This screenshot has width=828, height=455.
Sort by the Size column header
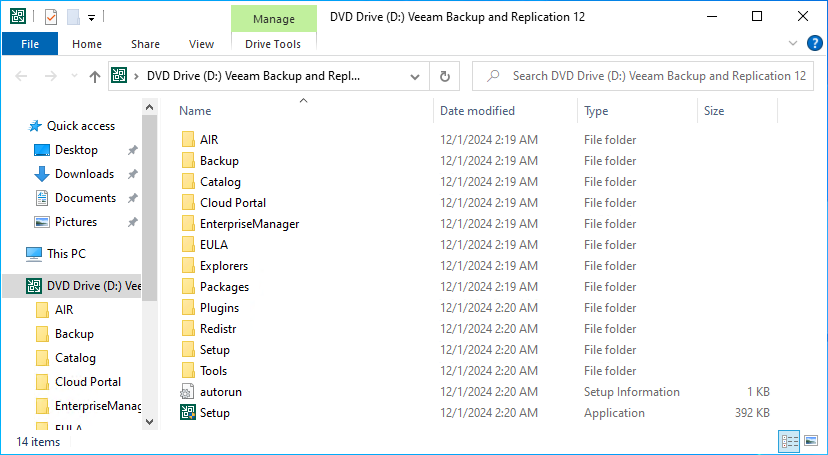[x=714, y=111]
